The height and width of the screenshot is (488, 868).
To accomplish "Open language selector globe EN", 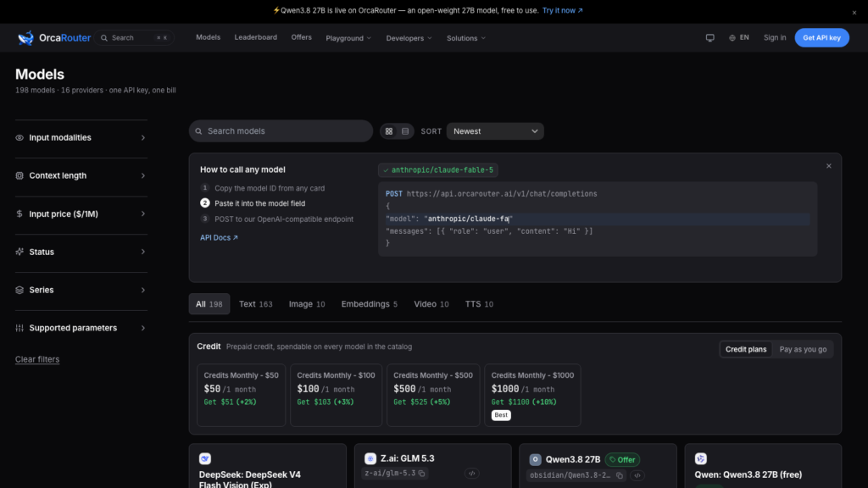I will point(739,37).
